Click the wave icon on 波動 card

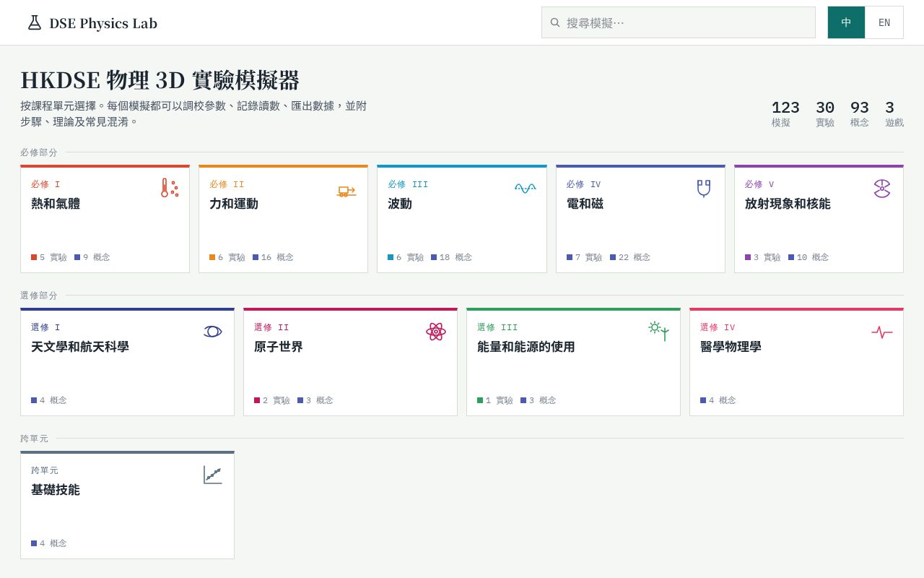click(526, 188)
